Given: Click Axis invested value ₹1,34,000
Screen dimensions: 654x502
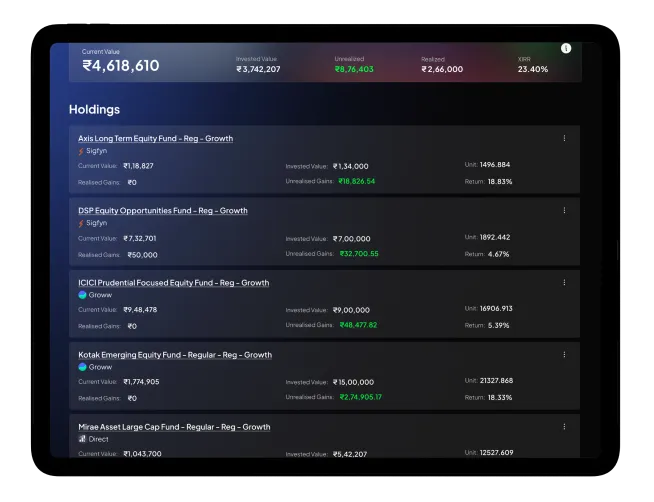Looking at the screenshot, I should (x=351, y=166).
